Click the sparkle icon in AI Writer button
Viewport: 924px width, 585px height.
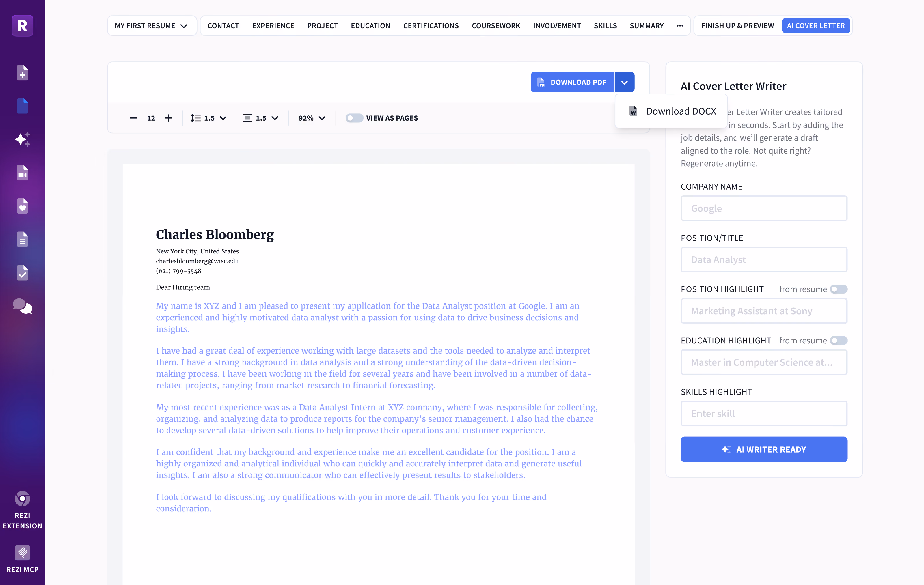point(726,449)
